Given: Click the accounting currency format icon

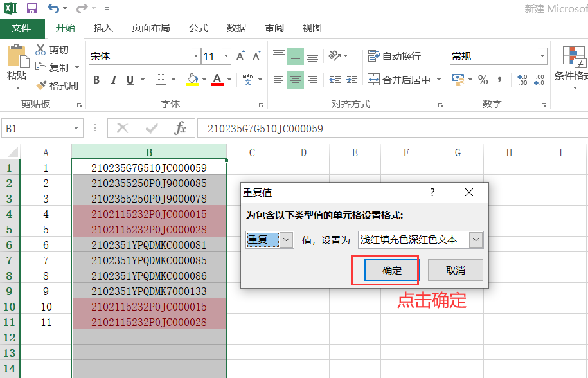Looking at the screenshot, I should [458, 80].
